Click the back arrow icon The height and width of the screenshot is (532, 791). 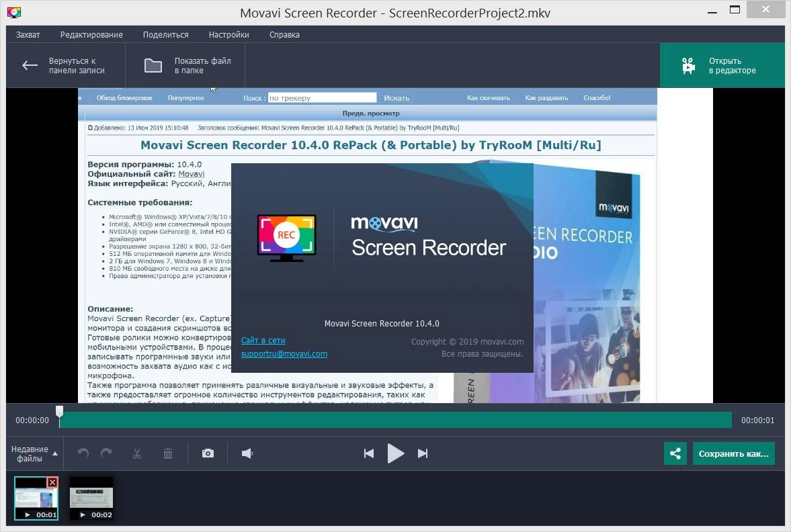(30, 66)
